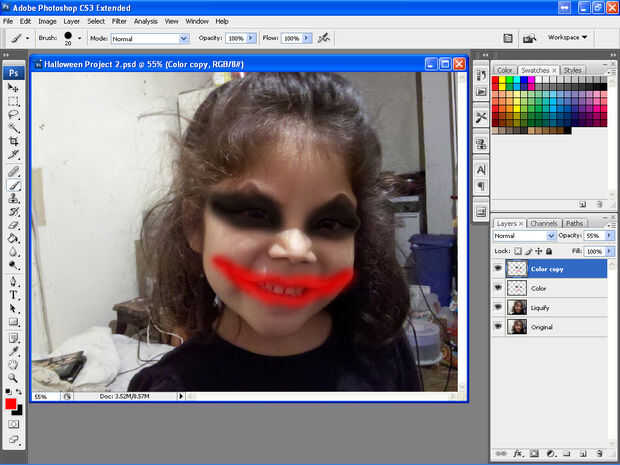The width and height of the screenshot is (620, 465).
Task: Add a layer mask
Action: click(534, 453)
